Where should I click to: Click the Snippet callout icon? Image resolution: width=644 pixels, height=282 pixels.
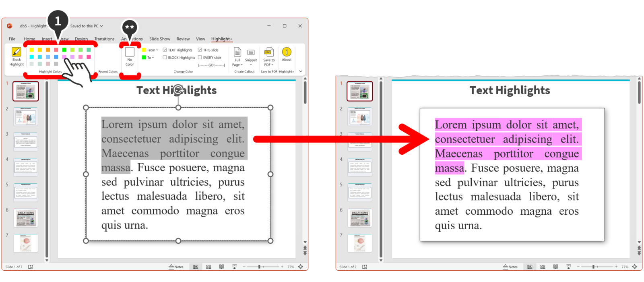(251, 52)
